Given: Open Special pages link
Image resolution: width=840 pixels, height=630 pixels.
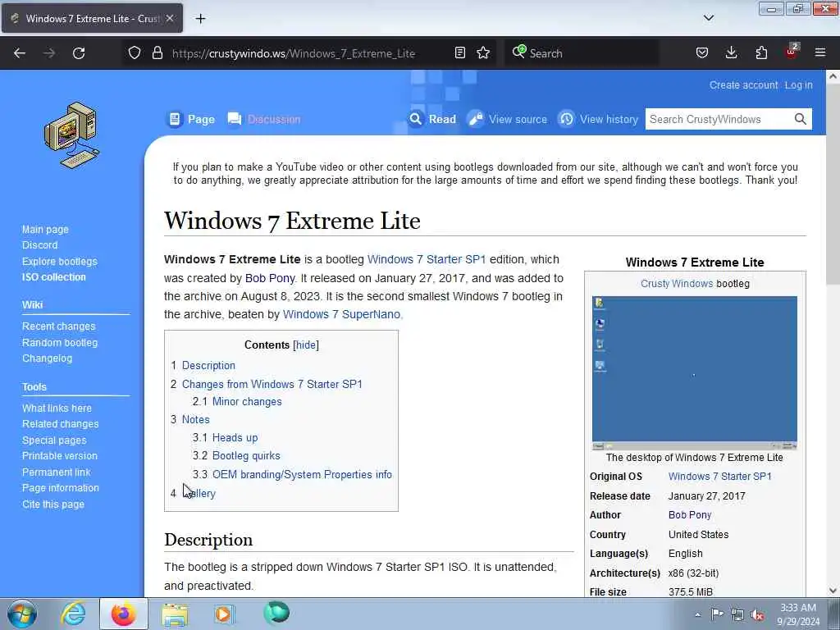Looking at the screenshot, I should [54, 441].
